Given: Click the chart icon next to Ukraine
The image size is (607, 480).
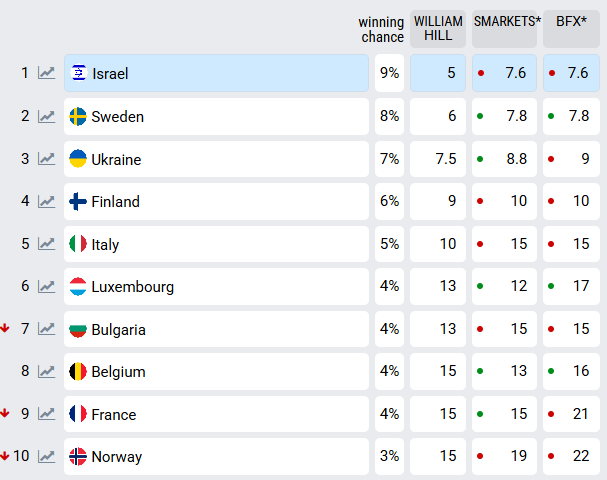Looking at the screenshot, I should (46, 159).
